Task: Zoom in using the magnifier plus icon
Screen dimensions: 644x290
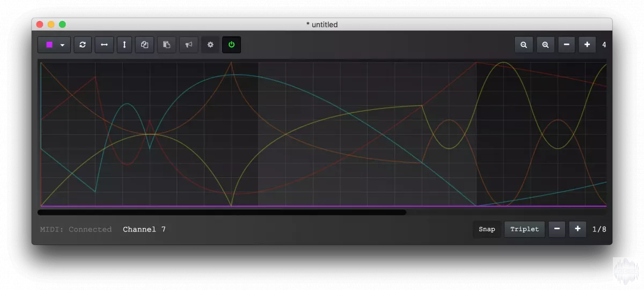Action: (x=545, y=45)
